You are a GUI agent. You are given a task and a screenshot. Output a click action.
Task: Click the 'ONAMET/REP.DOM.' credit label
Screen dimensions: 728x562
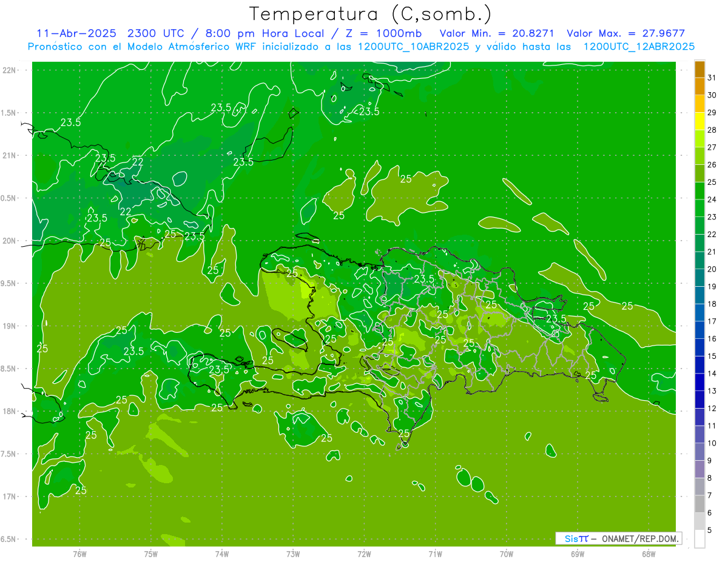[x=641, y=538]
